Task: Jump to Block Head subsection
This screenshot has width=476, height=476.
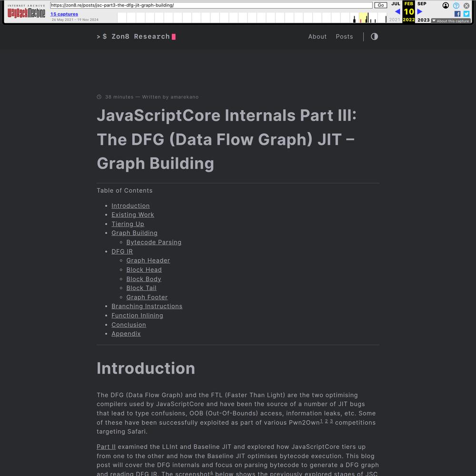Action: [x=144, y=270]
